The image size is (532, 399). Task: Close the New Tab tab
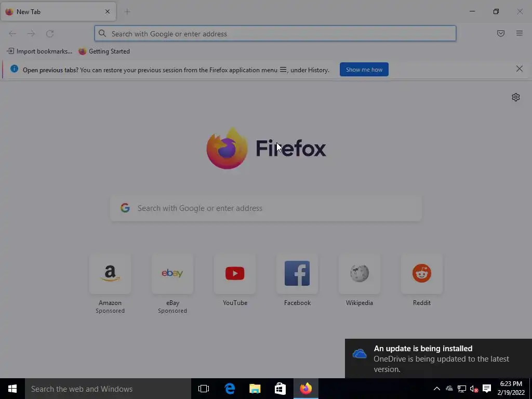[x=108, y=11]
